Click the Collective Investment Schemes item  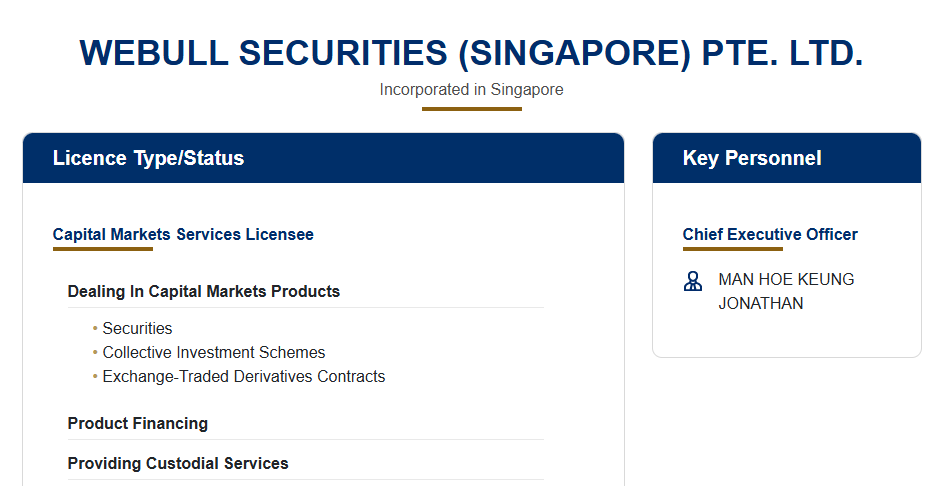pyautogui.click(x=214, y=352)
